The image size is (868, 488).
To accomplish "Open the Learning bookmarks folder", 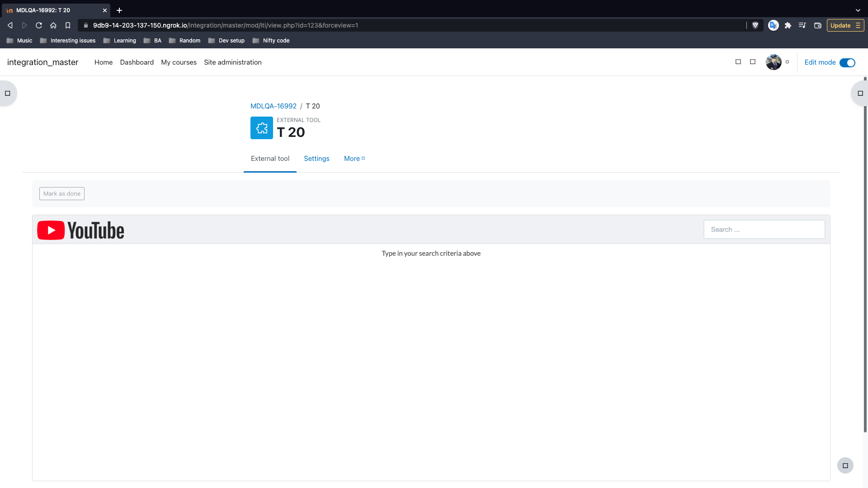I will pyautogui.click(x=120, y=41).
